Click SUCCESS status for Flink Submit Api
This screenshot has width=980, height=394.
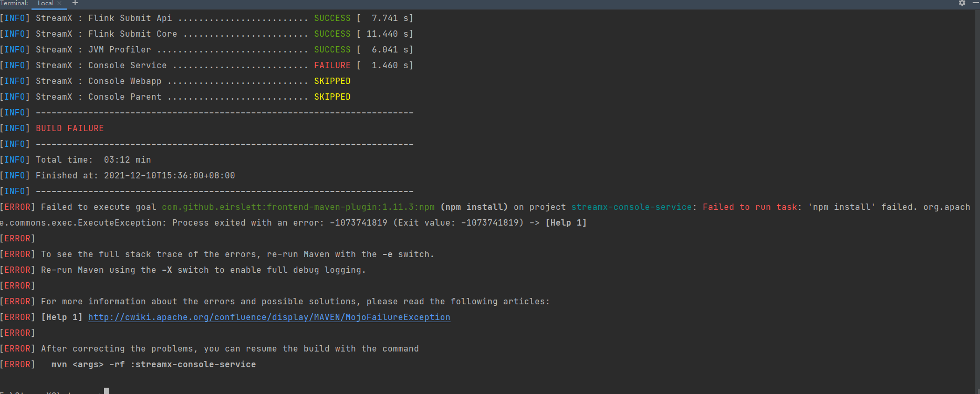point(332,18)
